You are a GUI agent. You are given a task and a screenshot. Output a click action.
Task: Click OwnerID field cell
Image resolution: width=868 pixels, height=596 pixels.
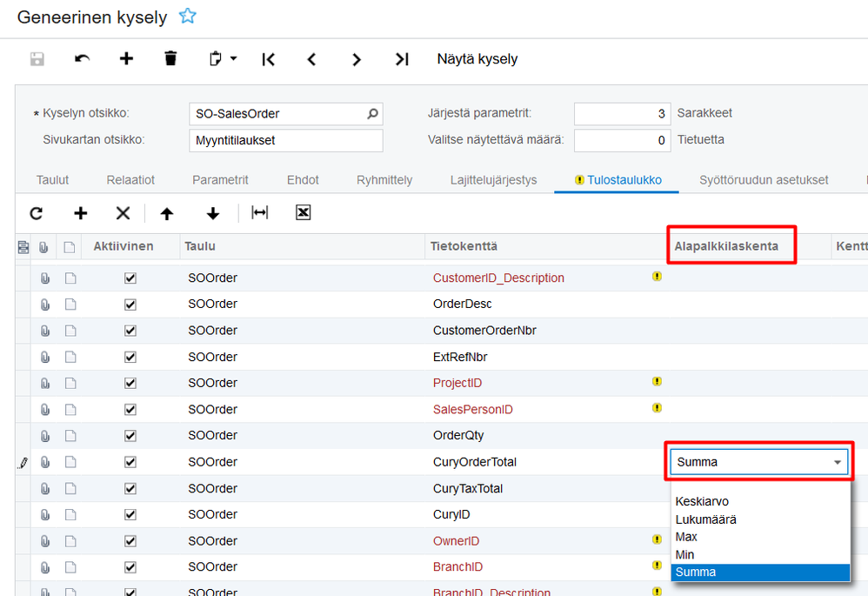[547, 541]
